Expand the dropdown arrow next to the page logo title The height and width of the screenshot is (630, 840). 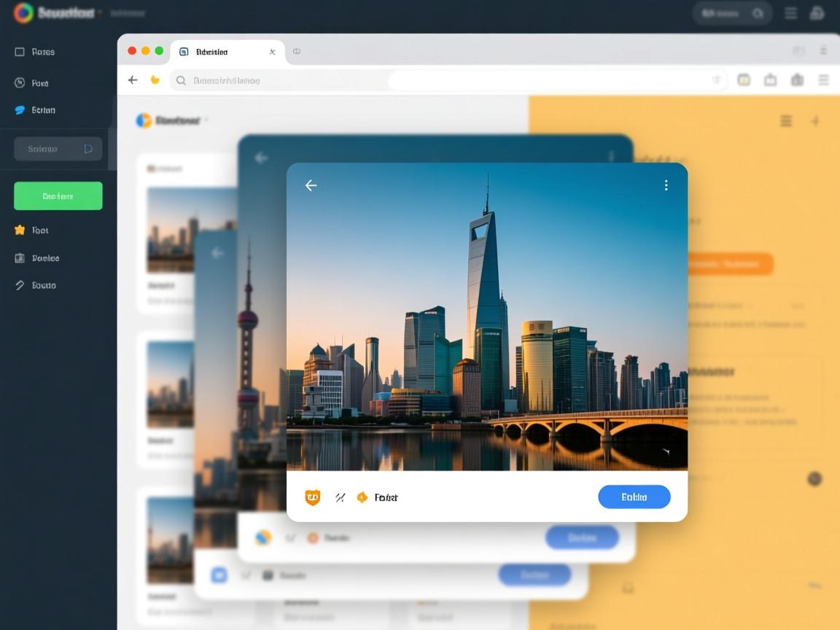206,120
